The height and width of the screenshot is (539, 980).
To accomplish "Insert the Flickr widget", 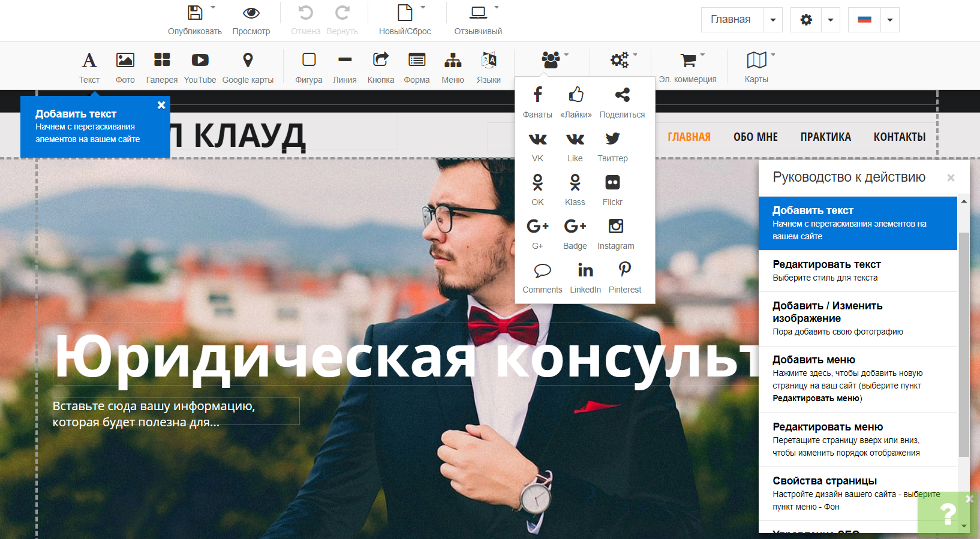I will [612, 189].
